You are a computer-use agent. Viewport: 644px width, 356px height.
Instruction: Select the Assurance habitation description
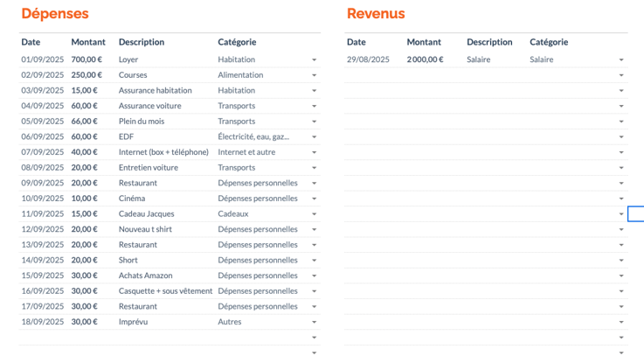point(156,90)
